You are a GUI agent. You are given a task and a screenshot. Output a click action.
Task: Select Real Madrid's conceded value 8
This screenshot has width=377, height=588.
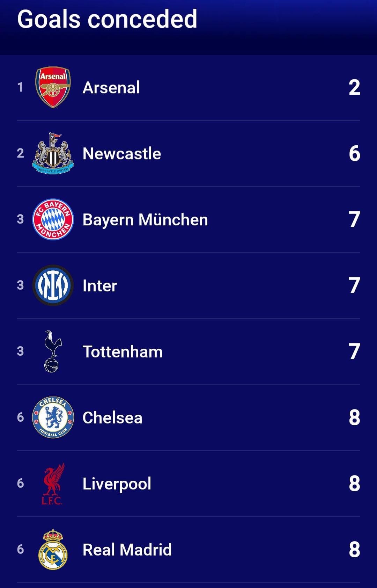(x=354, y=550)
